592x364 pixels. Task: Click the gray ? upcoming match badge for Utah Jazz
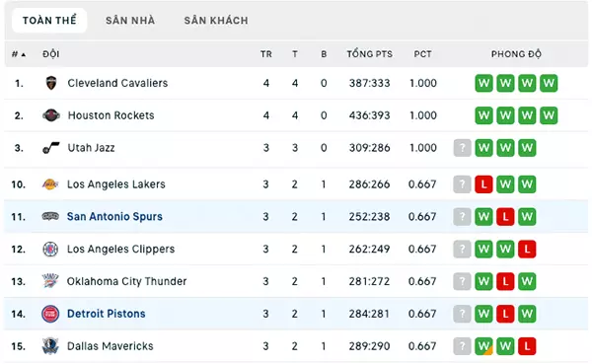click(462, 148)
